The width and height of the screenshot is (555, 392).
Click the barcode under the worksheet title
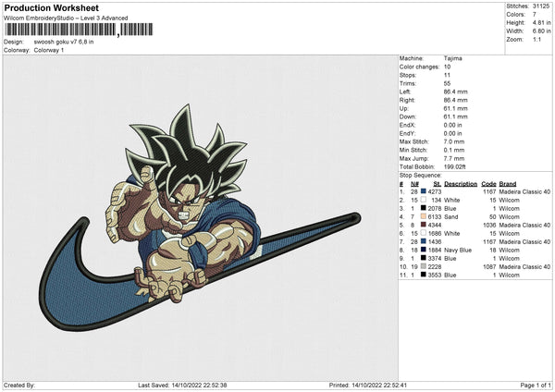[x=79, y=30]
